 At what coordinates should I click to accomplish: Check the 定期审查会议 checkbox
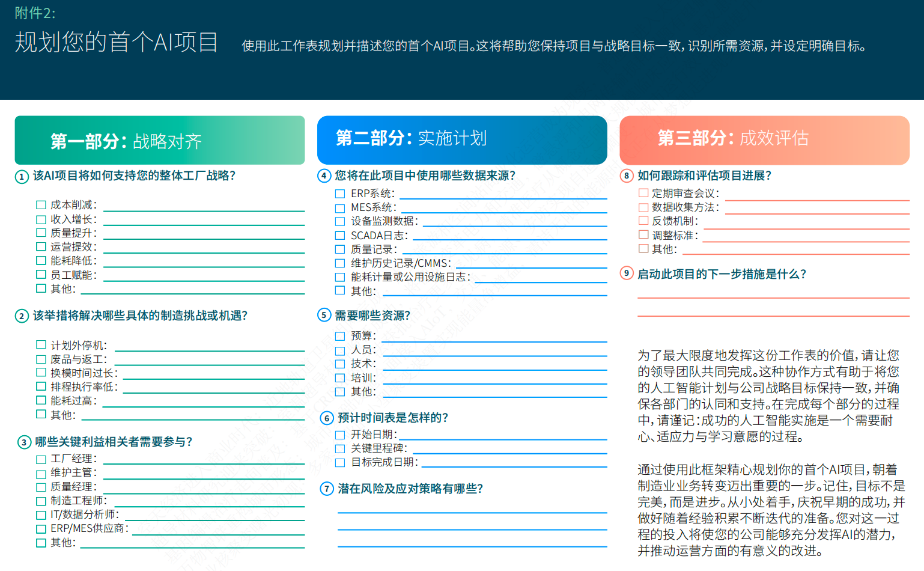pyautogui.click(x=643, y=193)
